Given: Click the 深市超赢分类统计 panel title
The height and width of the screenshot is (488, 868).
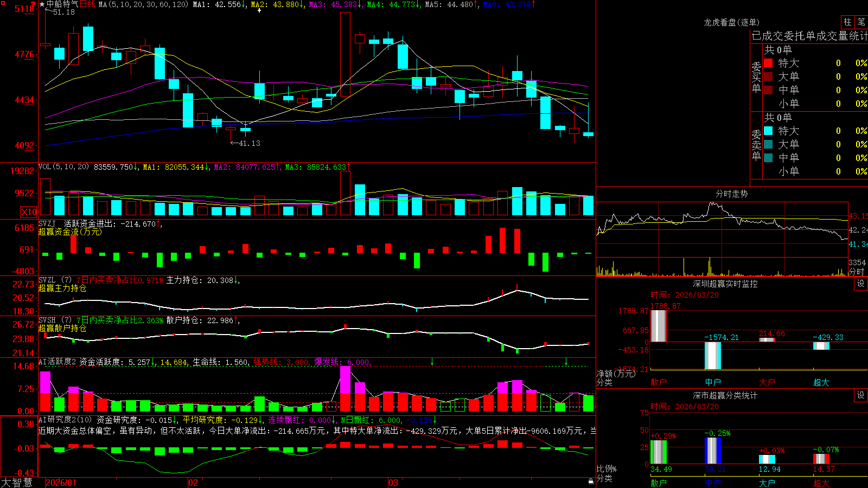Looking at the screenshot, I should click(725, 395).
